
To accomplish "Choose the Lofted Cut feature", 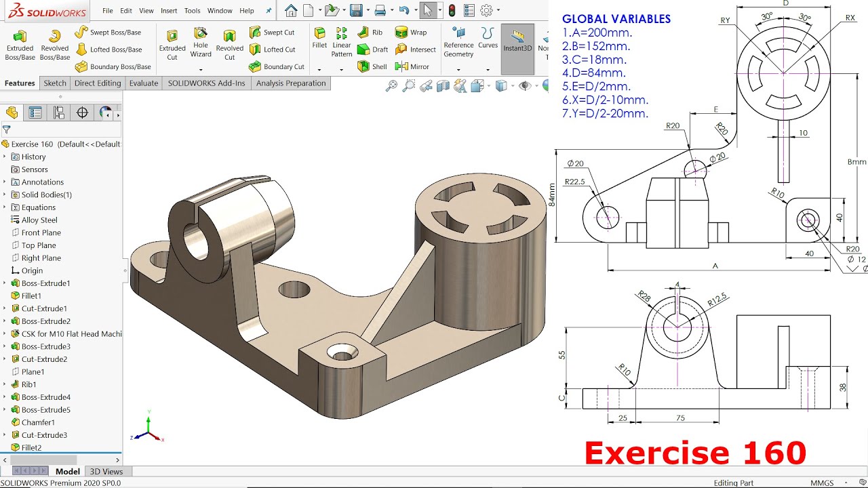I will pos(272,49).
